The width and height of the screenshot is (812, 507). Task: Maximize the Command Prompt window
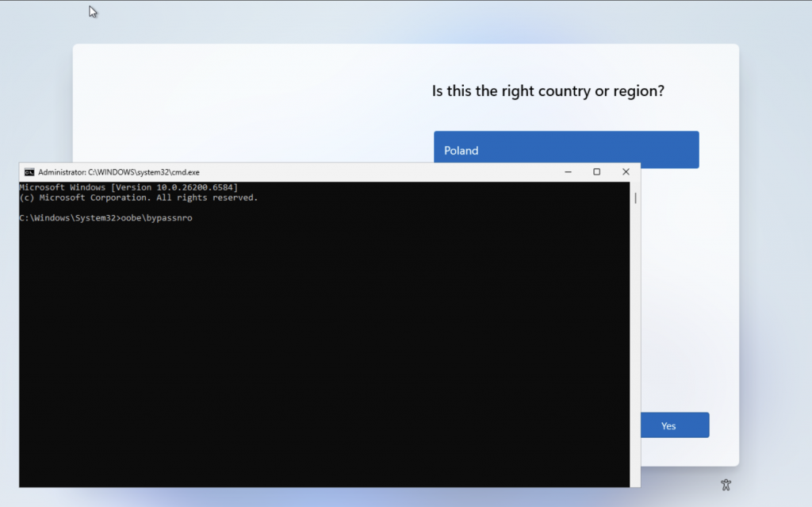[596, 172]
